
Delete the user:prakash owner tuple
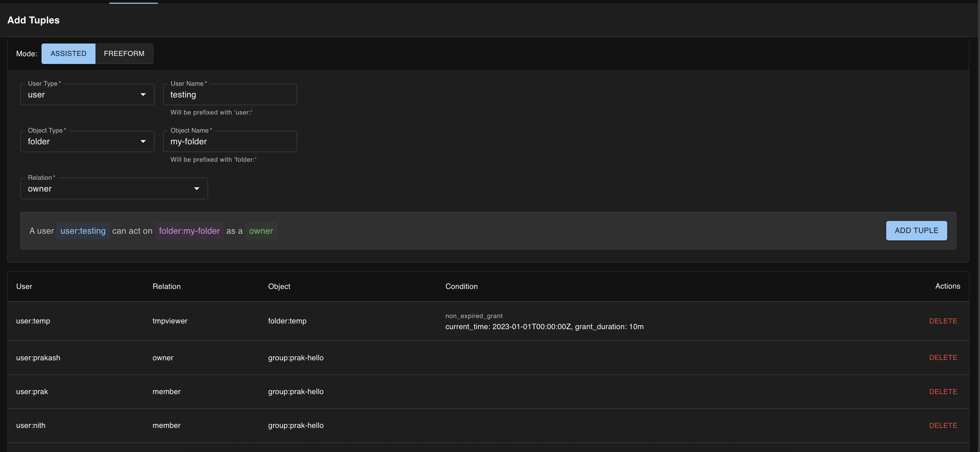click(x=943, y=357)
